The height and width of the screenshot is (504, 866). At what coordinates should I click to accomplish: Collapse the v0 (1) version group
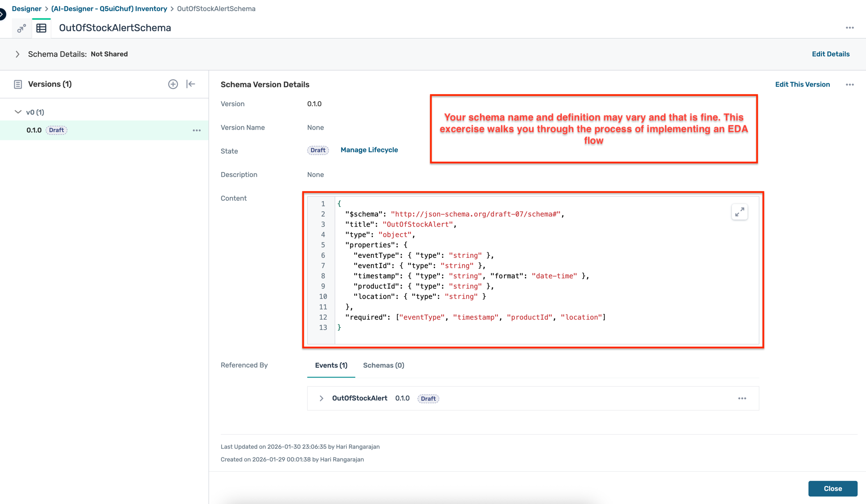[18, 112]
